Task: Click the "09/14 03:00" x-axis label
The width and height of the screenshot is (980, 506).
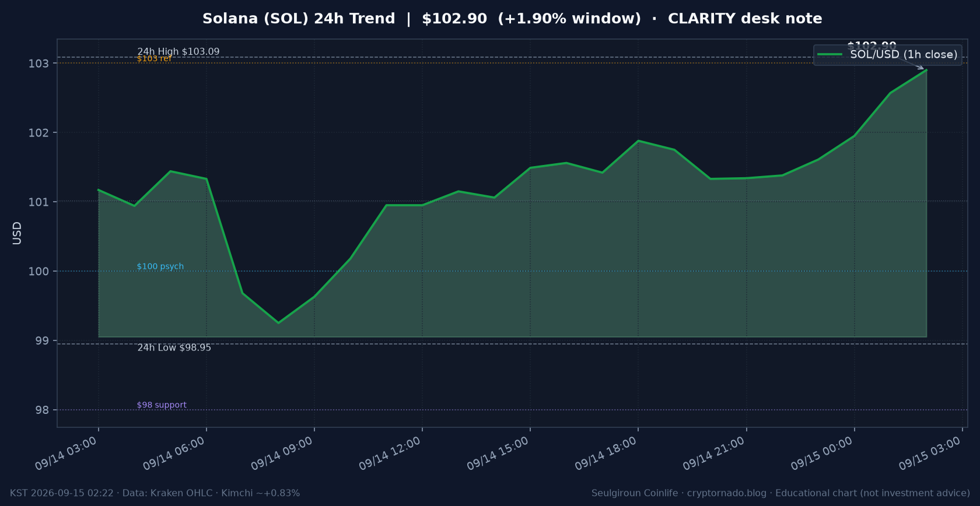Action: (x=66, y=454)
